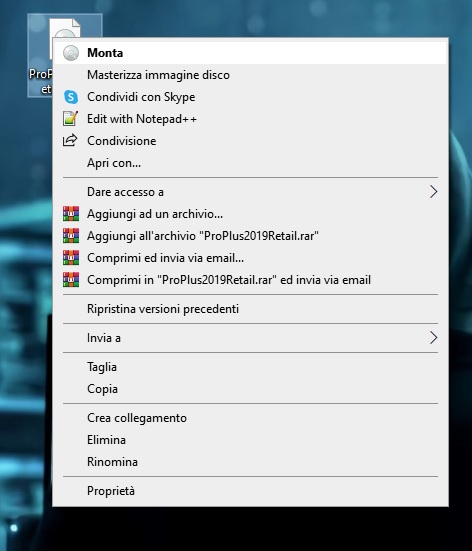Image resolution: width=472 pixels, height=551 pixels.
Task: Select Elimina to delete the file
Action: tap(251, 440)
